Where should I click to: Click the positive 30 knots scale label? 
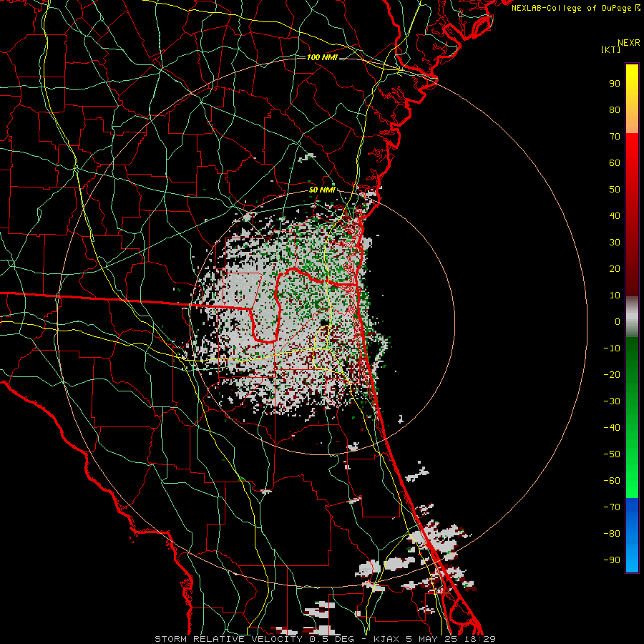click(615, 243)
